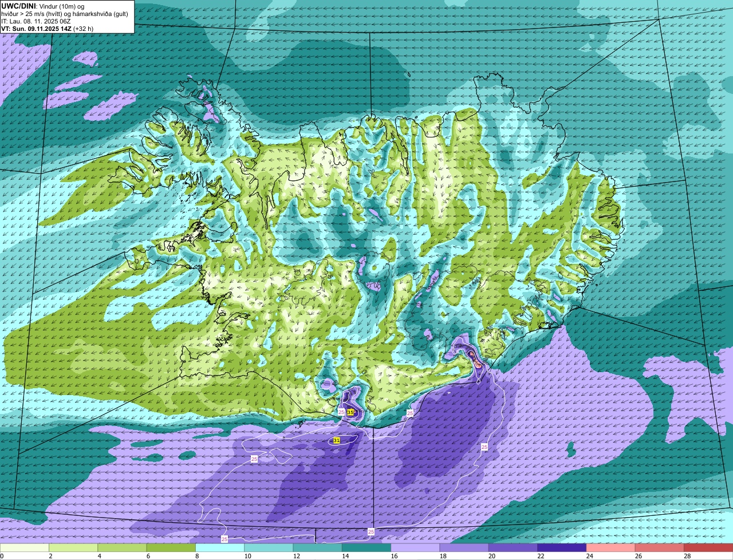
Task: Click the valid time "VT: Sun. 09.11.2025 14Z"
Action: click(36, 29)
